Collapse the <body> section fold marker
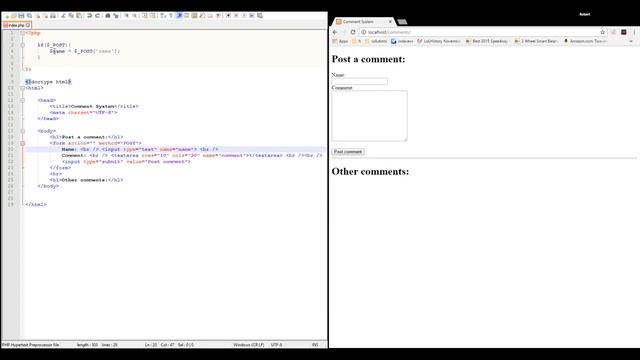The image size is (640, 360). click(23, 131)
